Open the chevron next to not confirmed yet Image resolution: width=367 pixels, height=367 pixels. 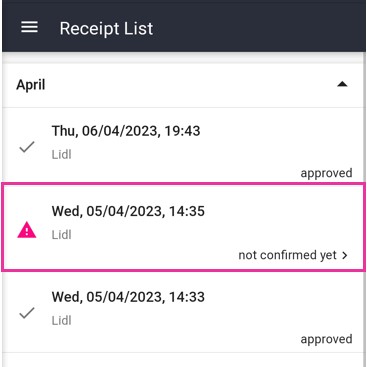tap(345, 255)
